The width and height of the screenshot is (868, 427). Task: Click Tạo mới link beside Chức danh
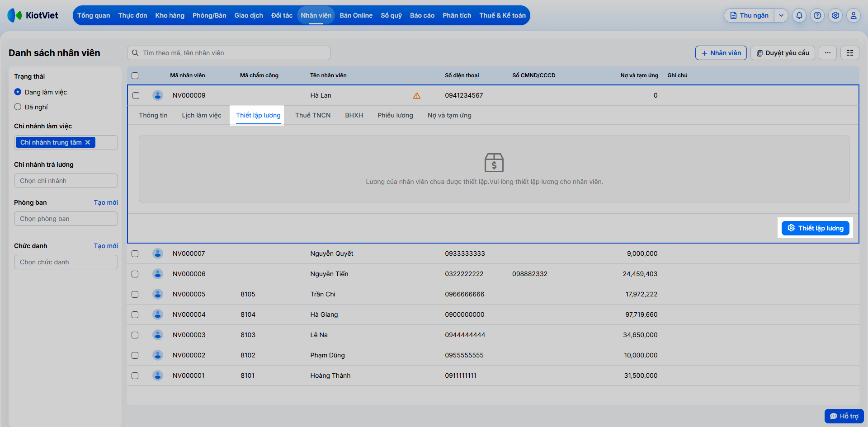tap(106, 246)
